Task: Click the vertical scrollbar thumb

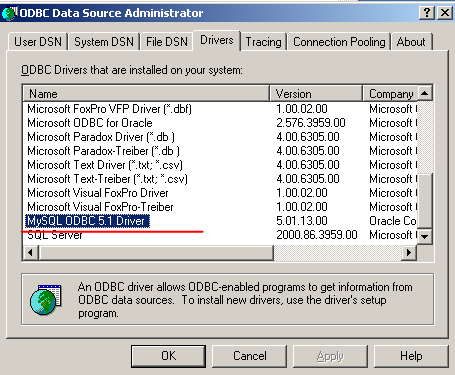Action: 425,201
